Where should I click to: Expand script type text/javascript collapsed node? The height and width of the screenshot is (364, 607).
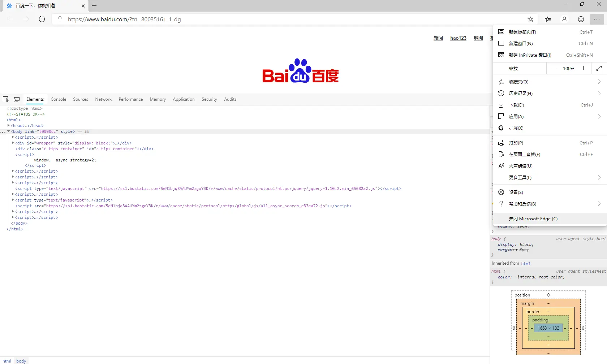tap(13, 200)
